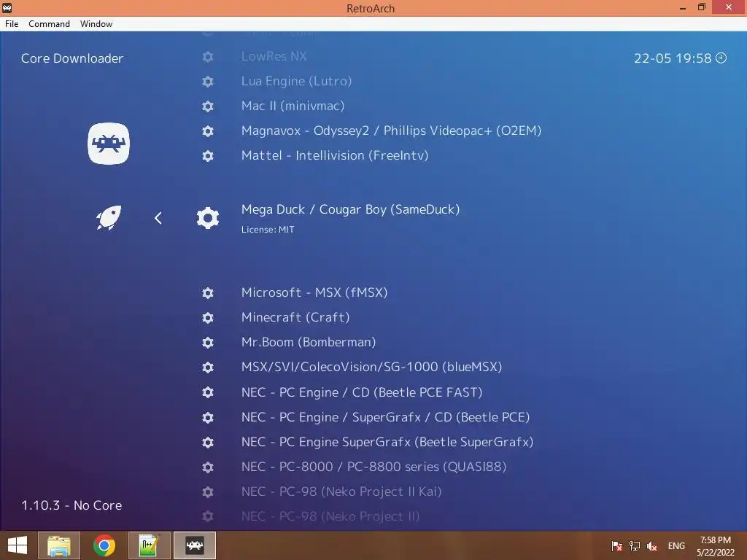Open the Window menu
The height and width of the screenshot is (560, 747).
pos(96,24)
